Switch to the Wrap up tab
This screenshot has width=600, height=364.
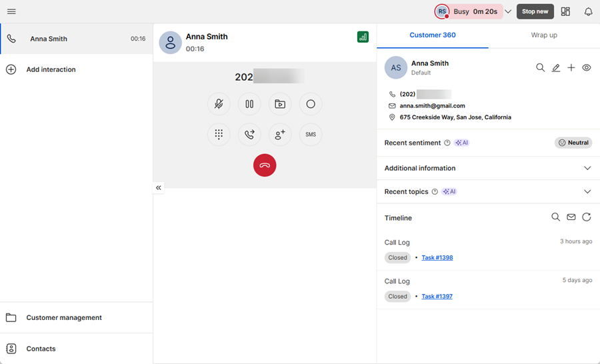[544, 35]
